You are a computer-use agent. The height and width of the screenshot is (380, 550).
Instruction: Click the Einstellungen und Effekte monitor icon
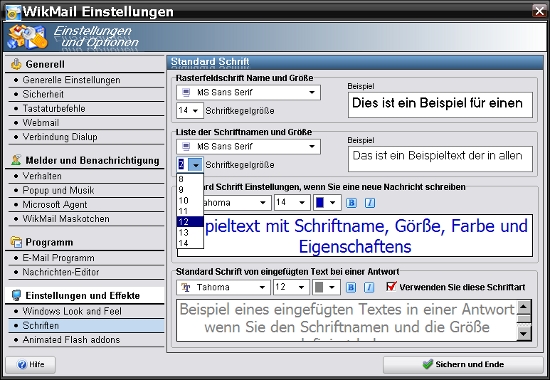pos(16,295)
